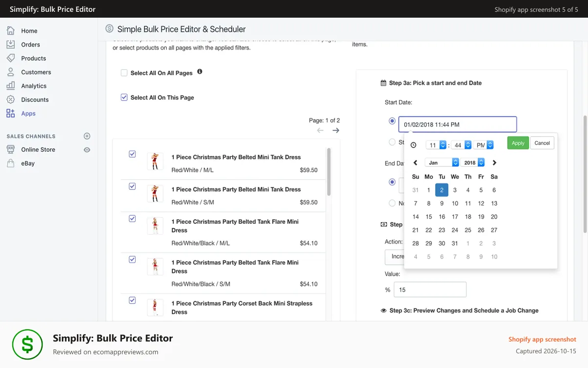Click the Products tag icon
This screenshot has height=368, width=588.
pos(11,58)
